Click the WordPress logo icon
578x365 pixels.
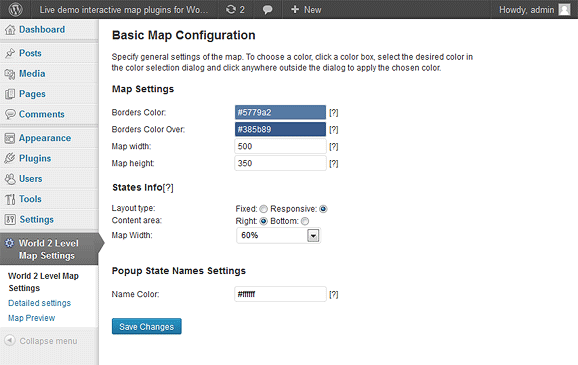[15, 9]
